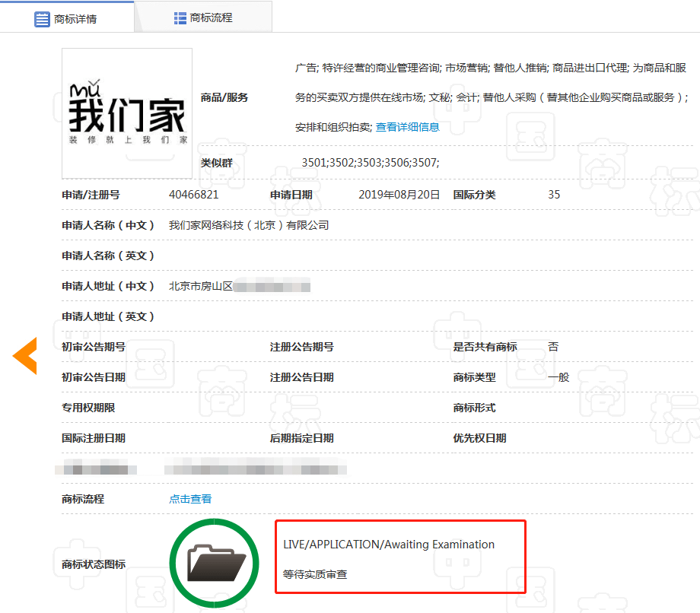
Task: Click the 是否共有商标 value 否
Action: click(x=553, y=347)
